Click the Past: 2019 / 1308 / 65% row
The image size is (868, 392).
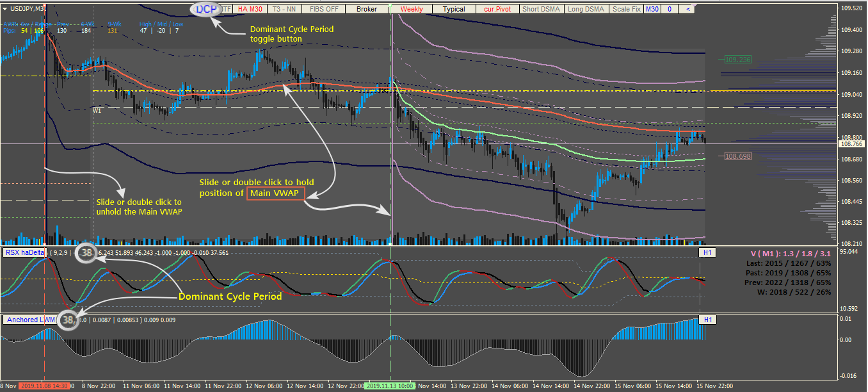click(789, 272)
